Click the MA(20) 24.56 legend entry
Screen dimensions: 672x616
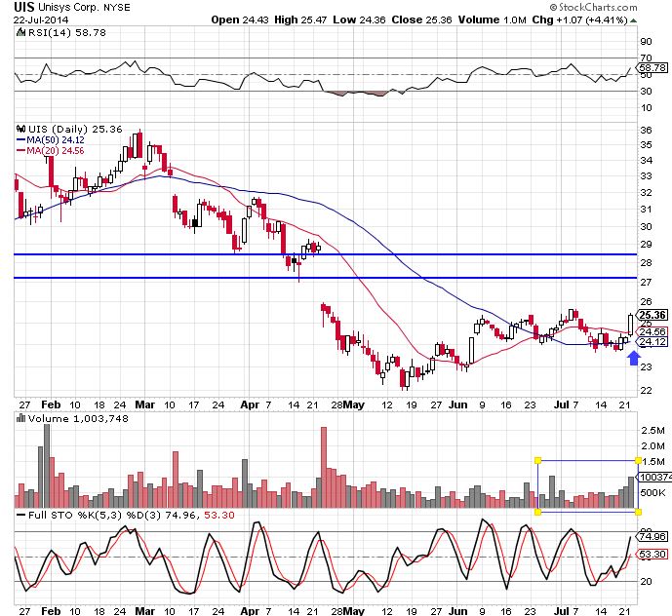(51, 150)
